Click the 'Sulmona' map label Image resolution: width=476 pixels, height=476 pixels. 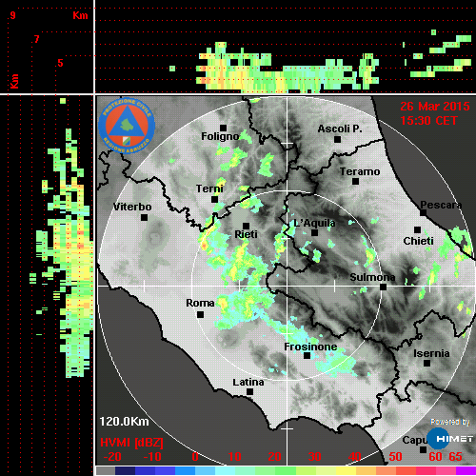pos(372,277)
